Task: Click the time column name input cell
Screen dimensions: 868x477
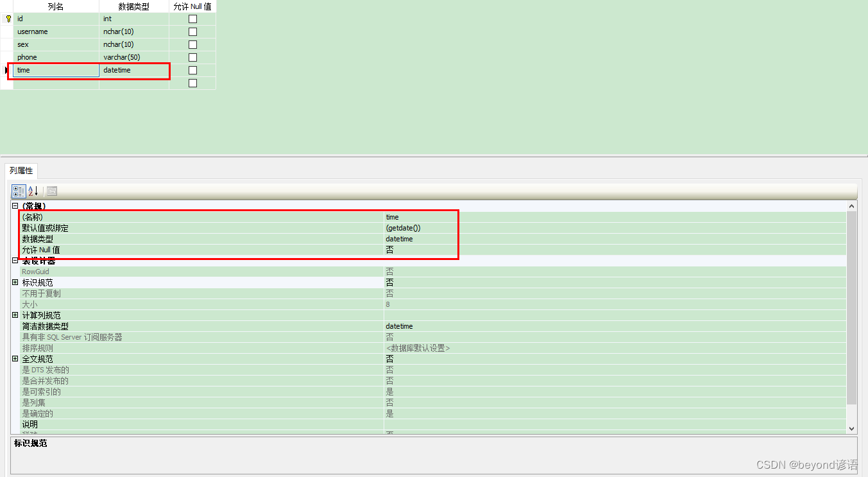Action: coord(56,70)
